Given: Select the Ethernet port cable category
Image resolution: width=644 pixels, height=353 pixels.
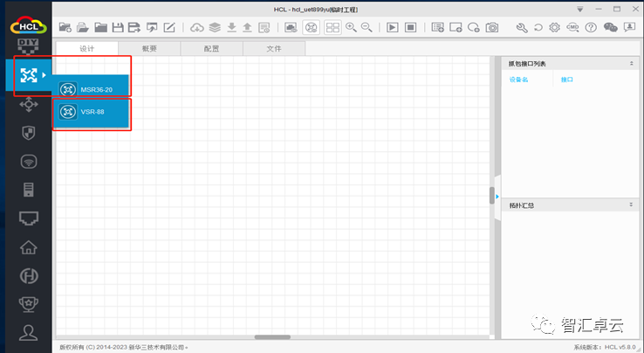Looking at the screenshot, I should 29,218.
